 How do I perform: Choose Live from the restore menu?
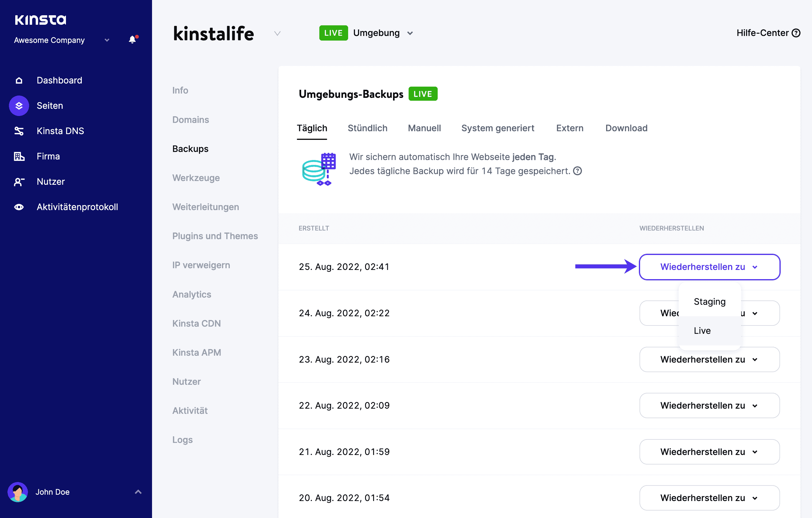coord(702,331)
